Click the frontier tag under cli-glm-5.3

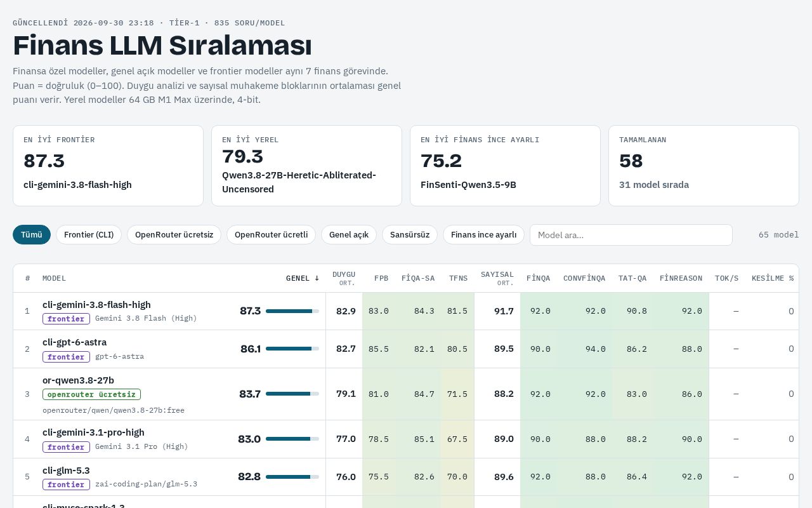click(66, 485)
